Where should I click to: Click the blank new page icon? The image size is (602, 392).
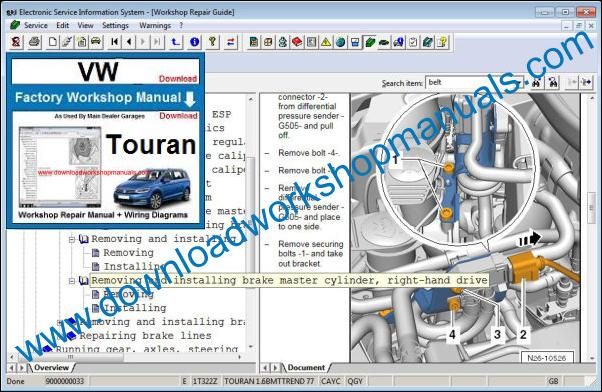click(53, 41)
